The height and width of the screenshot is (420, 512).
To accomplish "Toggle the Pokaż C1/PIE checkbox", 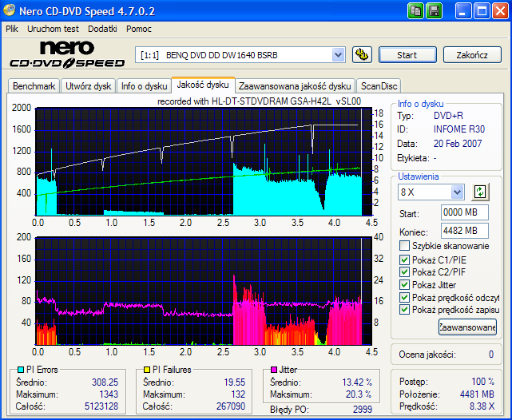I will coord(404,260).
